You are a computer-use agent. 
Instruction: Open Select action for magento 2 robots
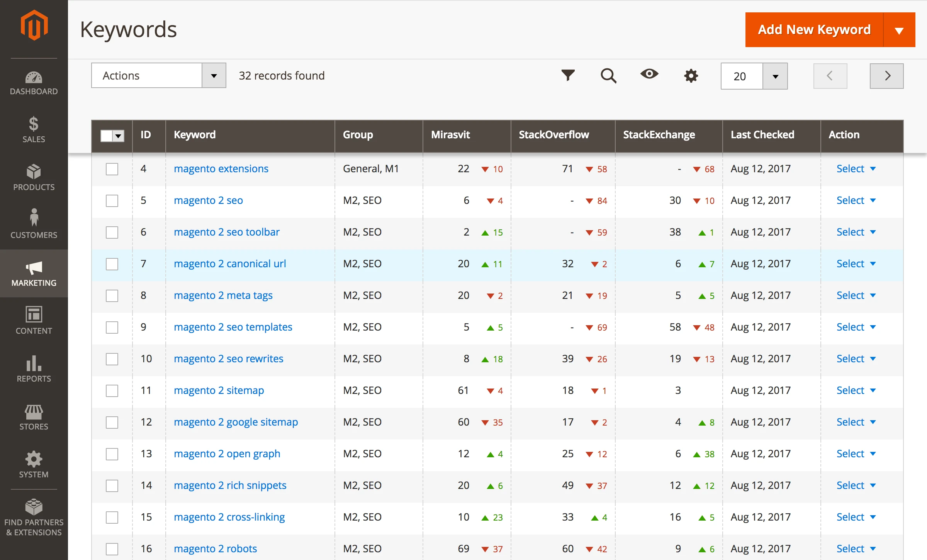856,549
